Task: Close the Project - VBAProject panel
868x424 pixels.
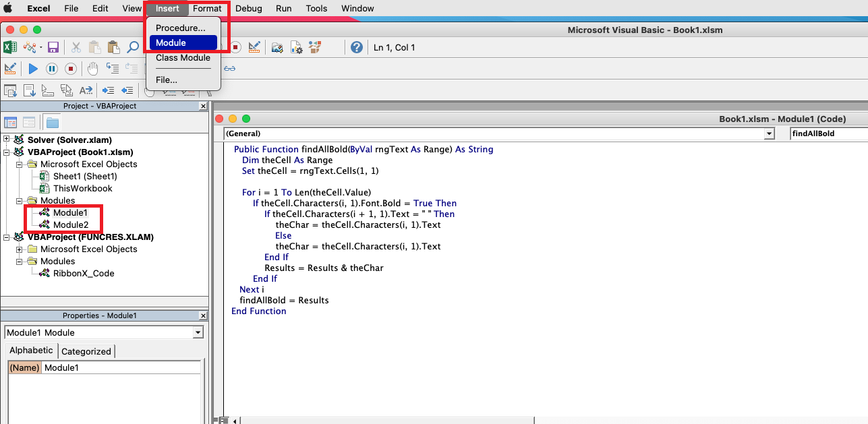Action: coord(204,107)
